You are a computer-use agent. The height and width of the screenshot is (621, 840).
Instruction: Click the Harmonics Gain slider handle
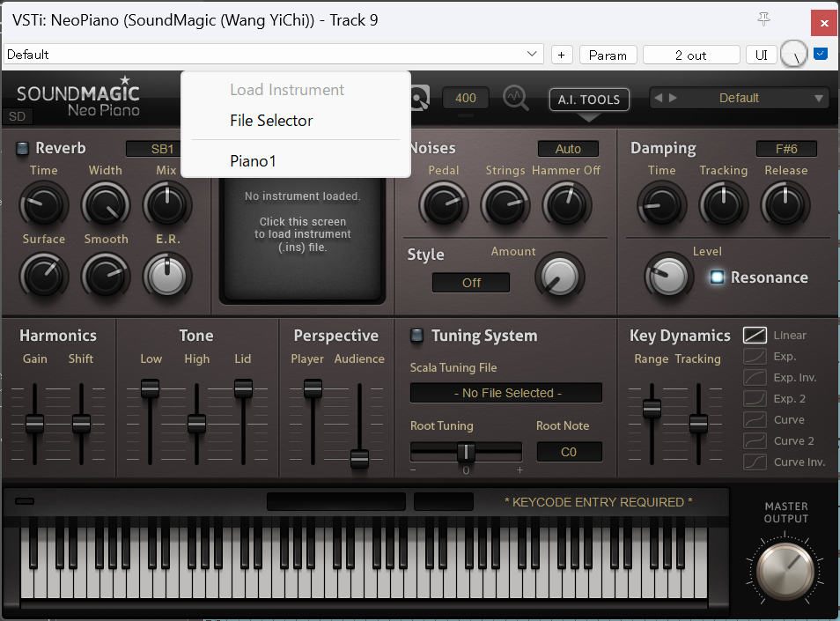tap(35, 424)
